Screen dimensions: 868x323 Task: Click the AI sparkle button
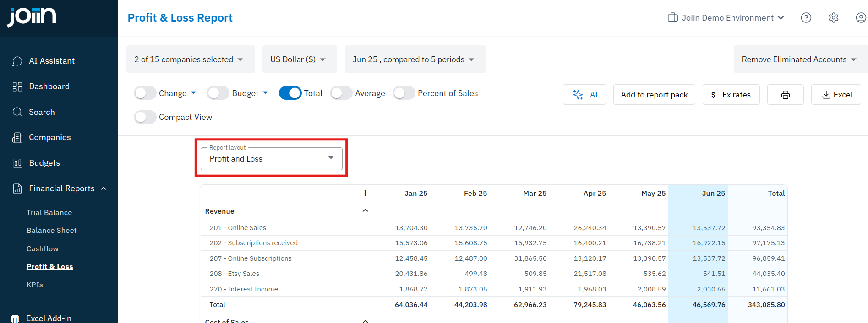pos(584,95)
